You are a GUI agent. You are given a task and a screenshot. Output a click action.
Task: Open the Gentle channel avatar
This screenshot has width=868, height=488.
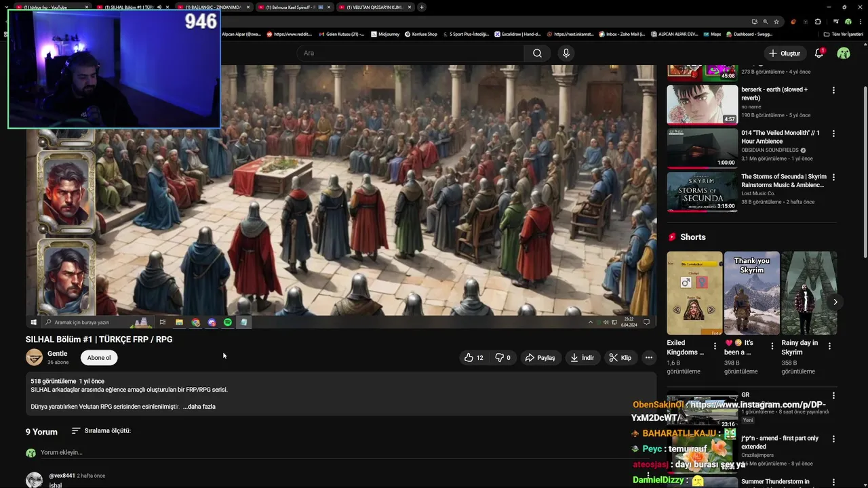34,357
